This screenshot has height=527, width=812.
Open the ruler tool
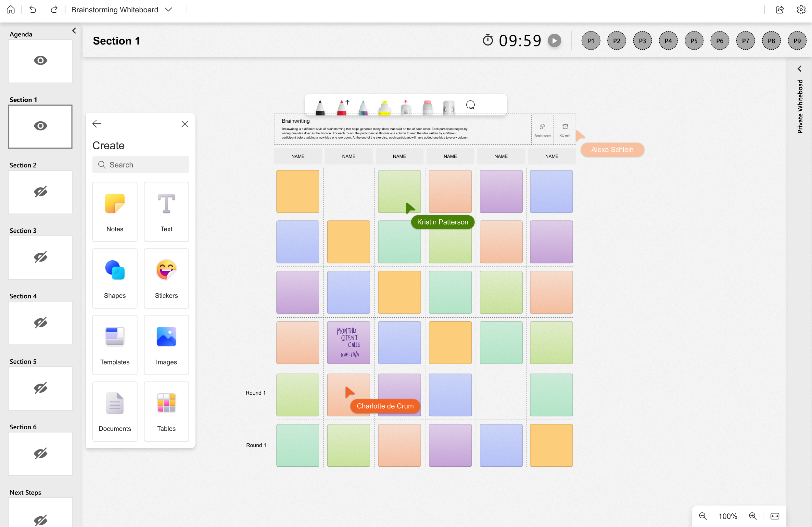tap(449, 108)
